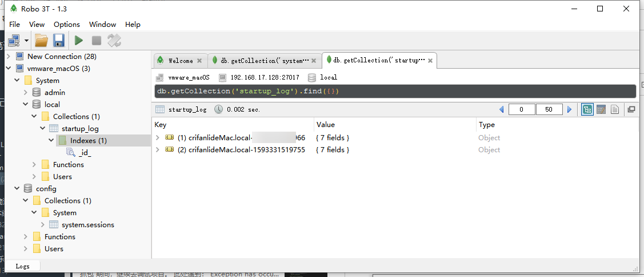The width and height of the screenshot is (644, 277).
Task: Switch results to text view mode
Action: click(x=615, y=109)
